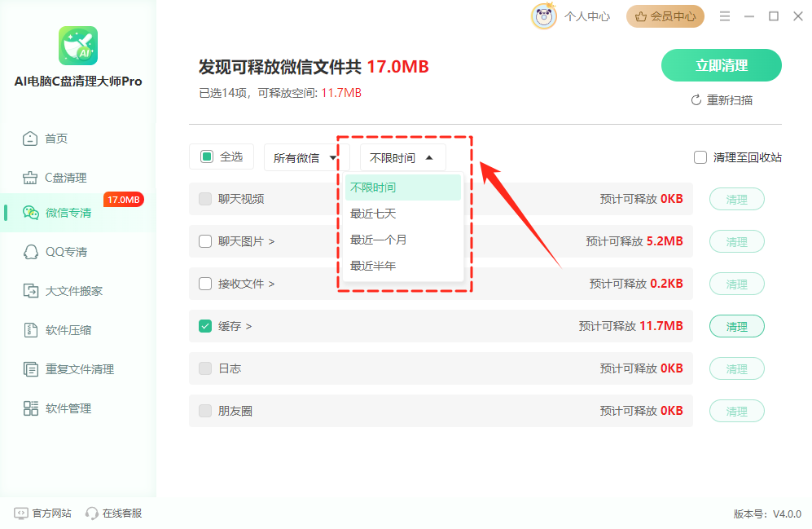Open 个人中心 in the title bar

(x=587, y=16)
